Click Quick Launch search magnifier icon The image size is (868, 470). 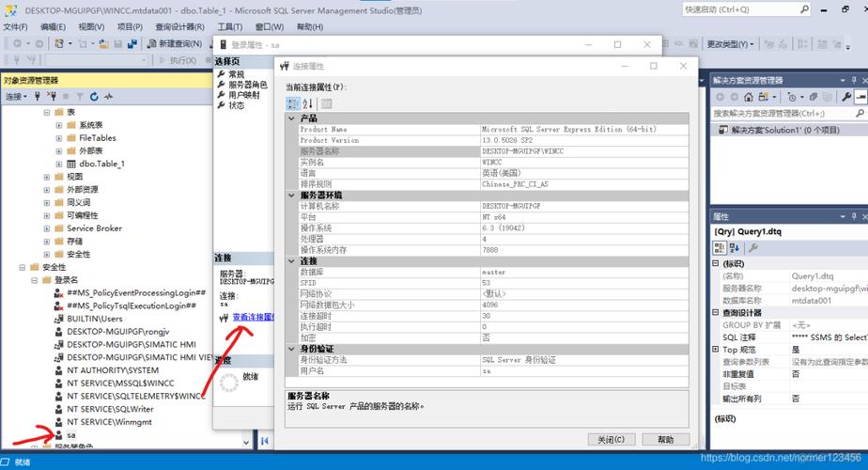(805, 9)
